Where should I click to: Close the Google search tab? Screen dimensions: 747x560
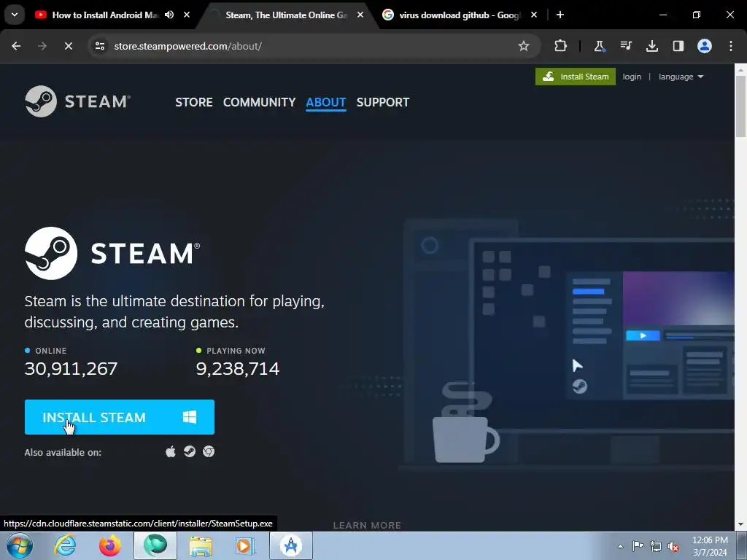534,15
